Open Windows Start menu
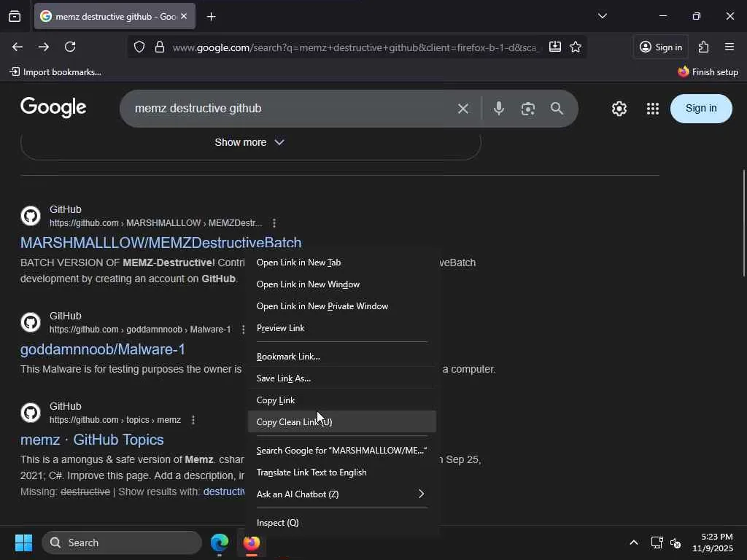The height and width of the screenshot is (560, 747). tap(23, 542)
